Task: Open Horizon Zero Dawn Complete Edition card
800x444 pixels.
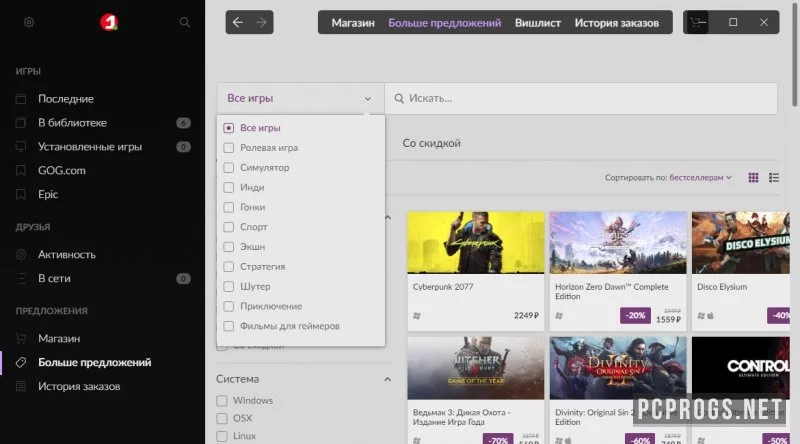Action: tap(618, 271)
